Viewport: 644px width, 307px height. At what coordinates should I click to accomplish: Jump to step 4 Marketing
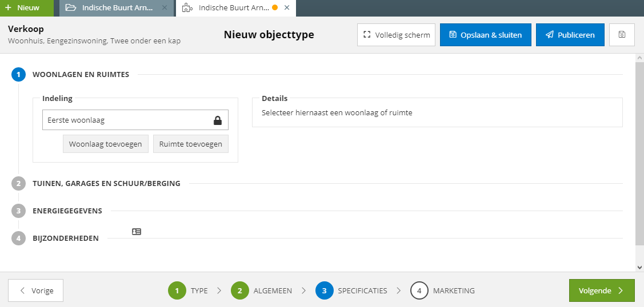[443, 290]
